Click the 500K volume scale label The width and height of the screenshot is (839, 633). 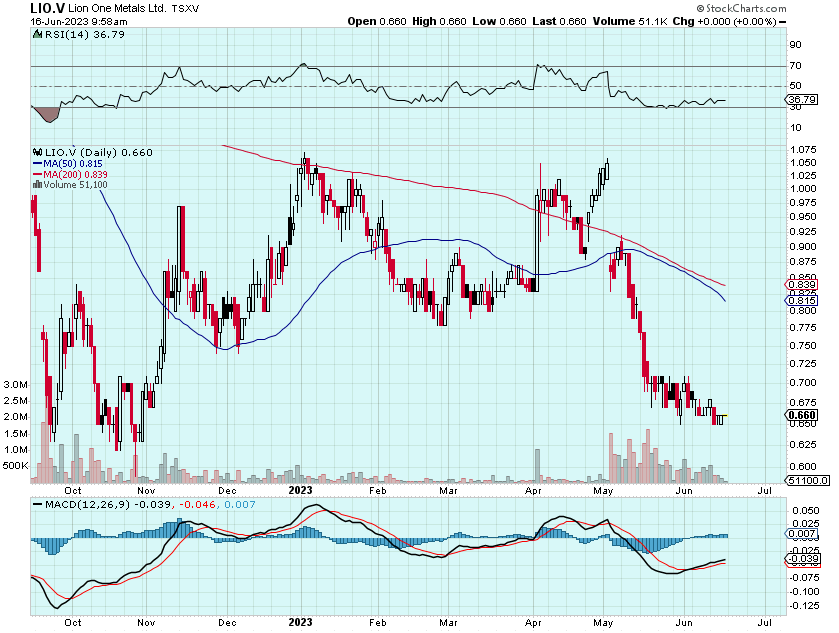tap(16, 466)
